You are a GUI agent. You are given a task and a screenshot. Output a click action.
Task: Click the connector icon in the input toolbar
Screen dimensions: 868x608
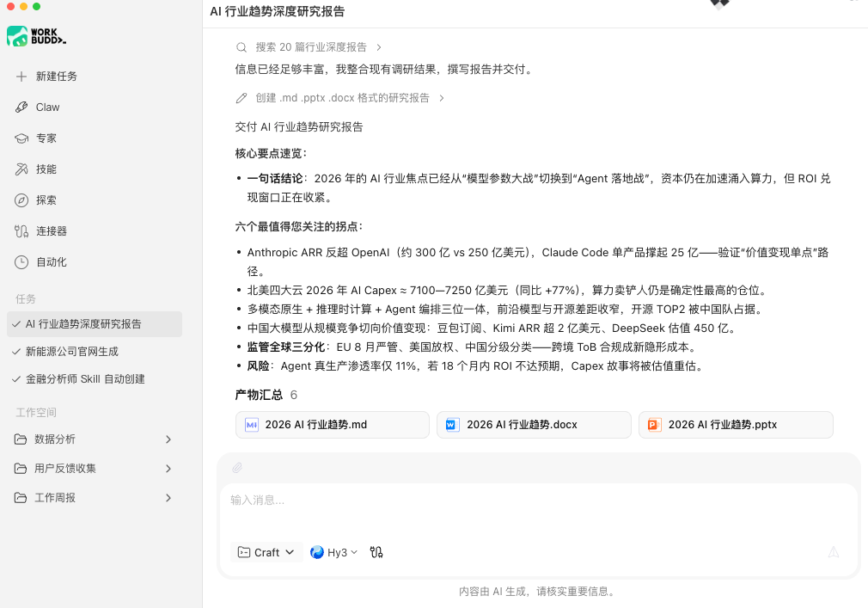(x=376, y=552)
